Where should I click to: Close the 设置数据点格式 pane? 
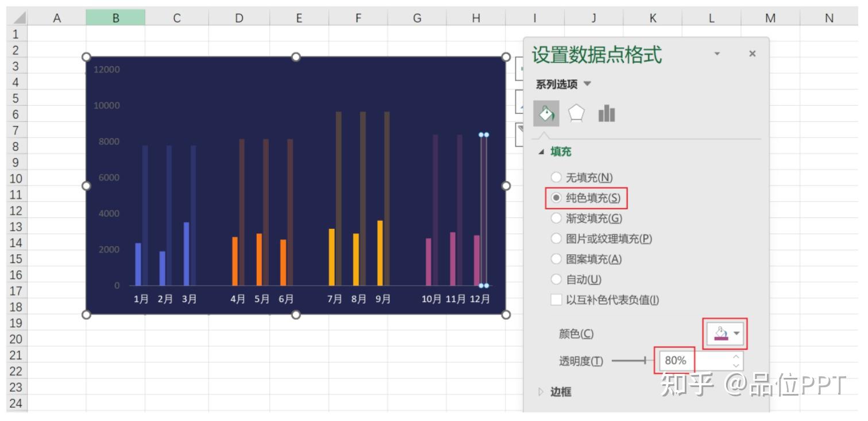pos(753,53)
